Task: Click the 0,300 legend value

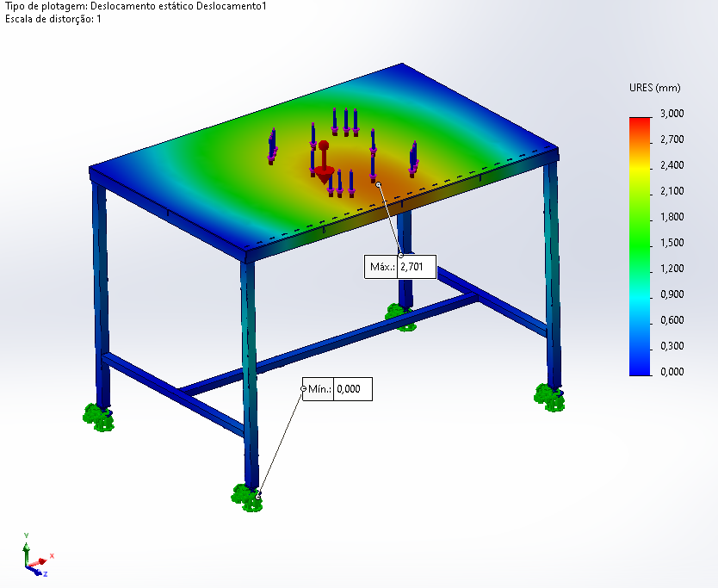Action: click(672, 346)
